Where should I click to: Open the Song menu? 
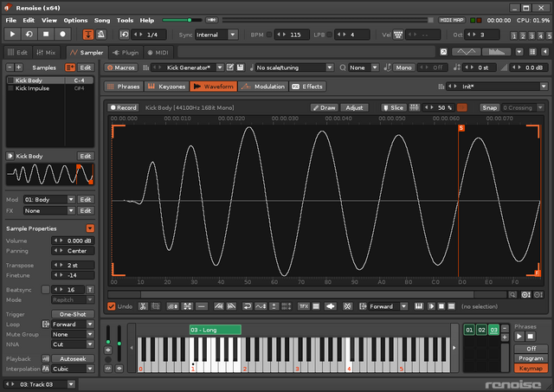pos(102,19)
